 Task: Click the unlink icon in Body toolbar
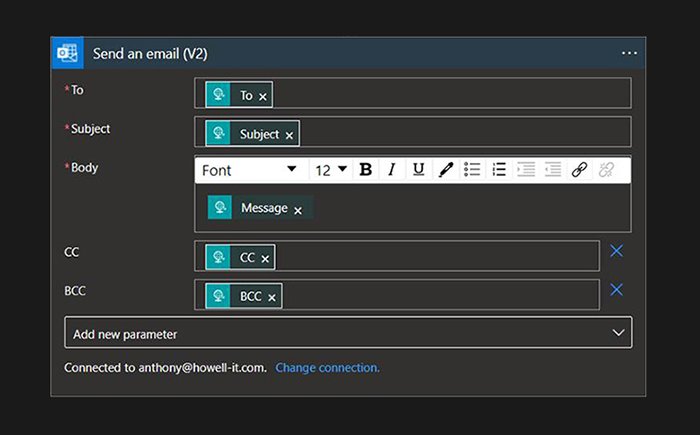point(606,170)
